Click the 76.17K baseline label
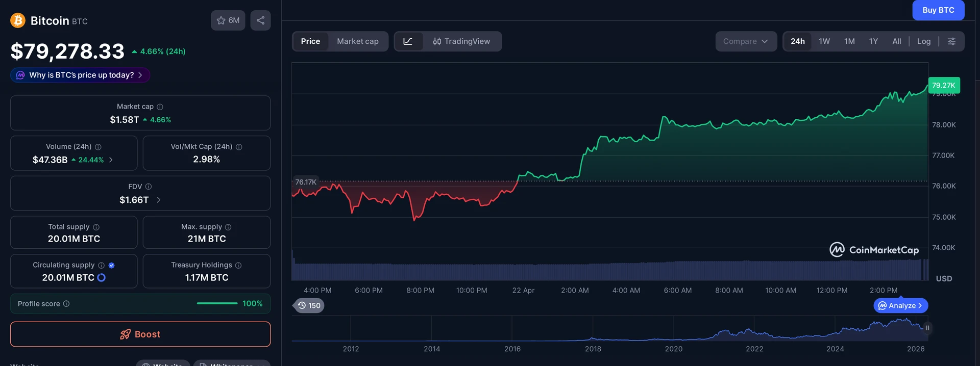The width and height of the screenshot is (980, 366). tap(306, 182)
